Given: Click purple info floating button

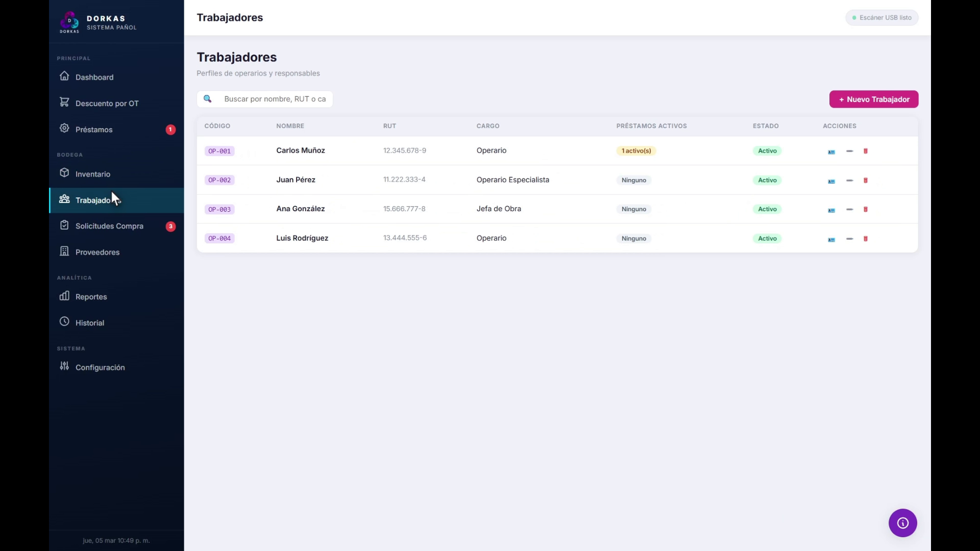Looking at the screenshot, I should pyautogui.click(x=902, y=523).
